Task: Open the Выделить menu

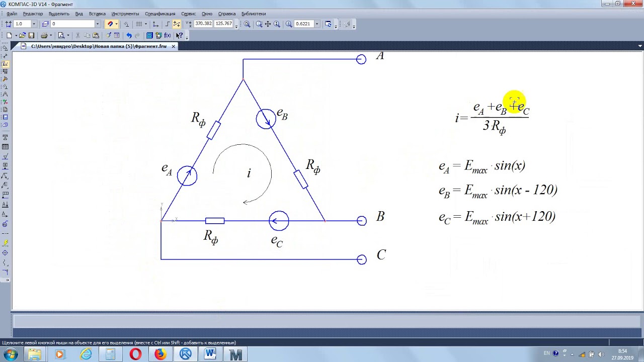Action: click(59, 14)
